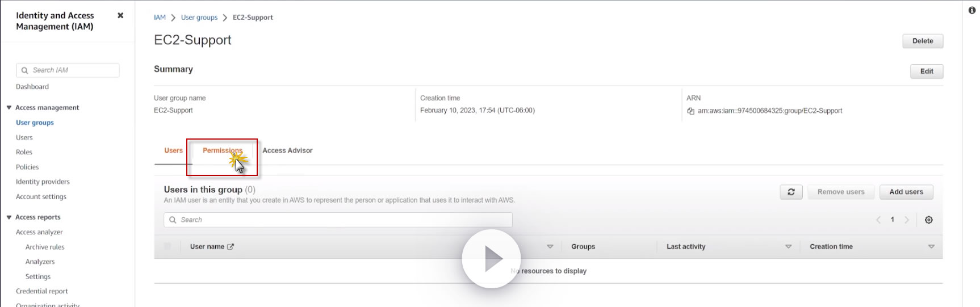This screenshot has height=307, width=980.
Task: Click the Search IAM field
Action: point(68,70)
